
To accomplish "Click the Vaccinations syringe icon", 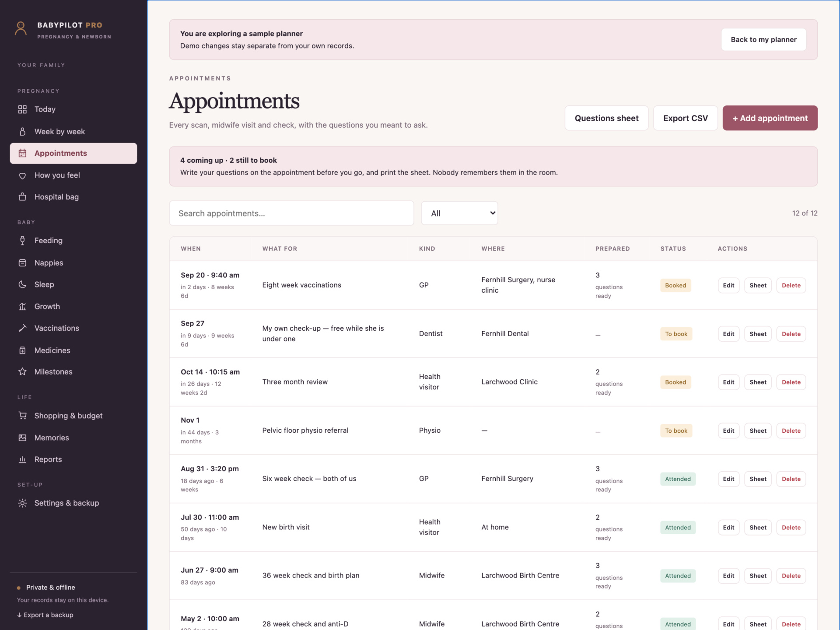I will click(22, 328).
